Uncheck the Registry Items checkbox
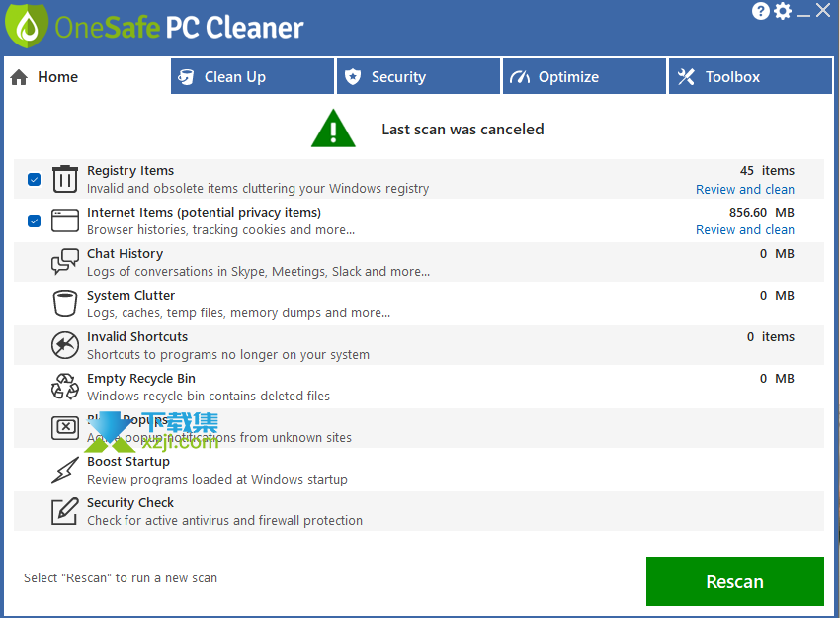 (x=34, y=179)
